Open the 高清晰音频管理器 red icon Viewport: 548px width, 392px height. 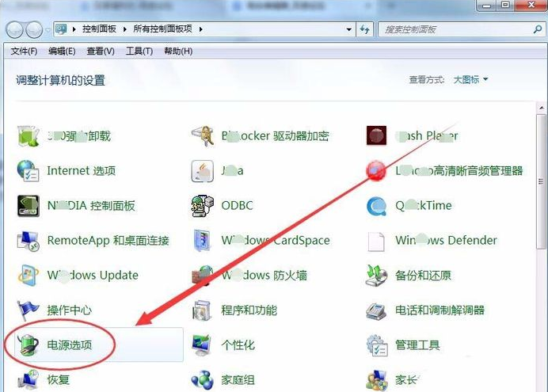[x=376, y=170]
